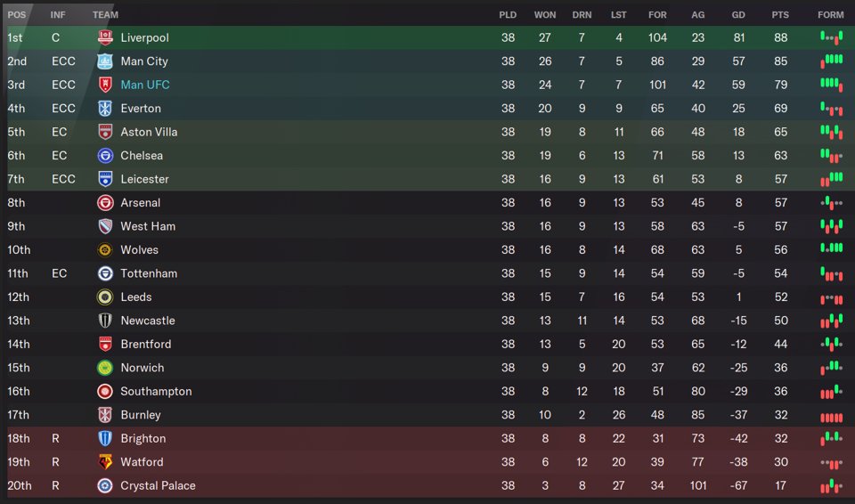Click the TEAM column header
Screen dimensions: 855x504
click(x=105, y=15)
